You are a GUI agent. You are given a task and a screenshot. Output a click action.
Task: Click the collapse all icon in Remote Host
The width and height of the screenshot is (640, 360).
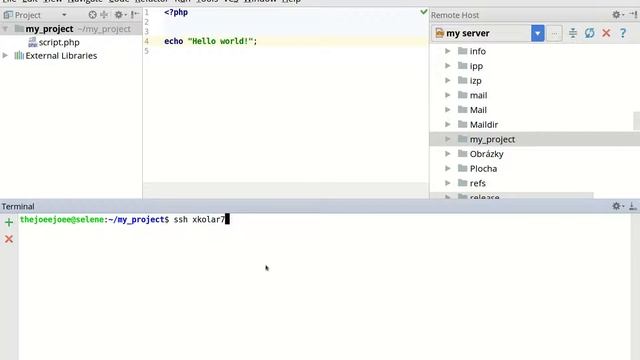573,33
